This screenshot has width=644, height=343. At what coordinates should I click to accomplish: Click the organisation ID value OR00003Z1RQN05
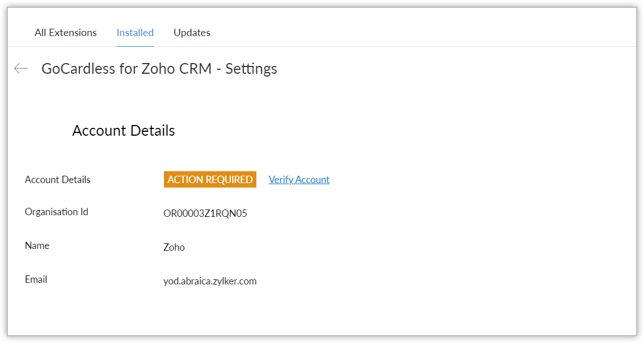click(x=205, y=213)
